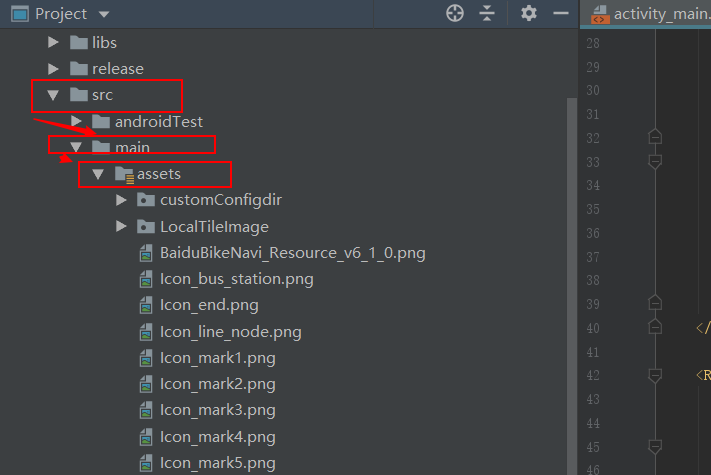
Task: Click the Project view icon
Action: point(20,14)
